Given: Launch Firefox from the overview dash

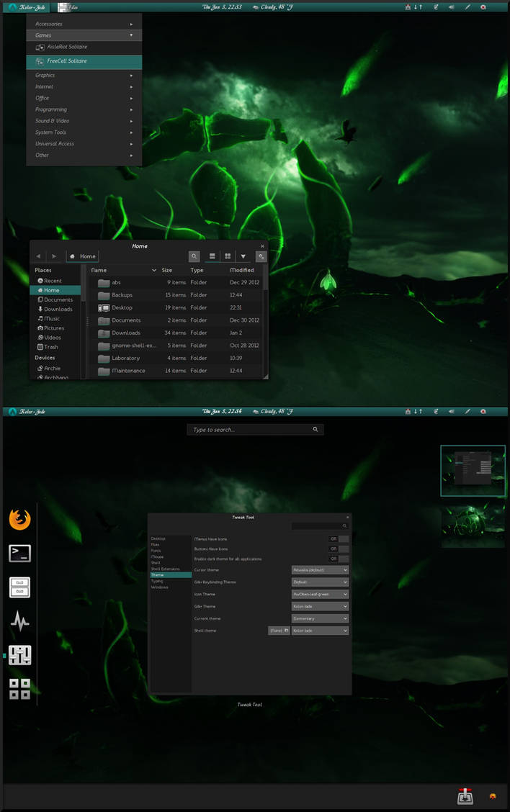Looking at the screenshot, I should click(x=19, y=520).
